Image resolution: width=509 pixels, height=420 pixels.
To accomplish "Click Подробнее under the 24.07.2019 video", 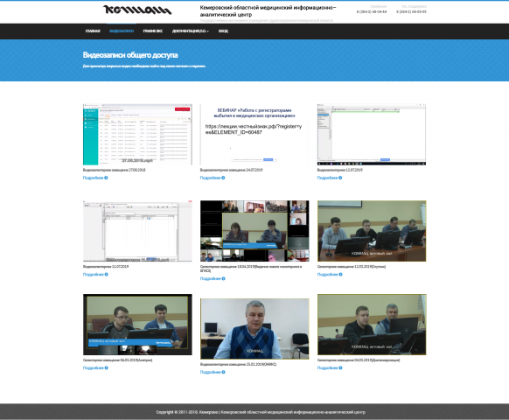I will [213, 178].
